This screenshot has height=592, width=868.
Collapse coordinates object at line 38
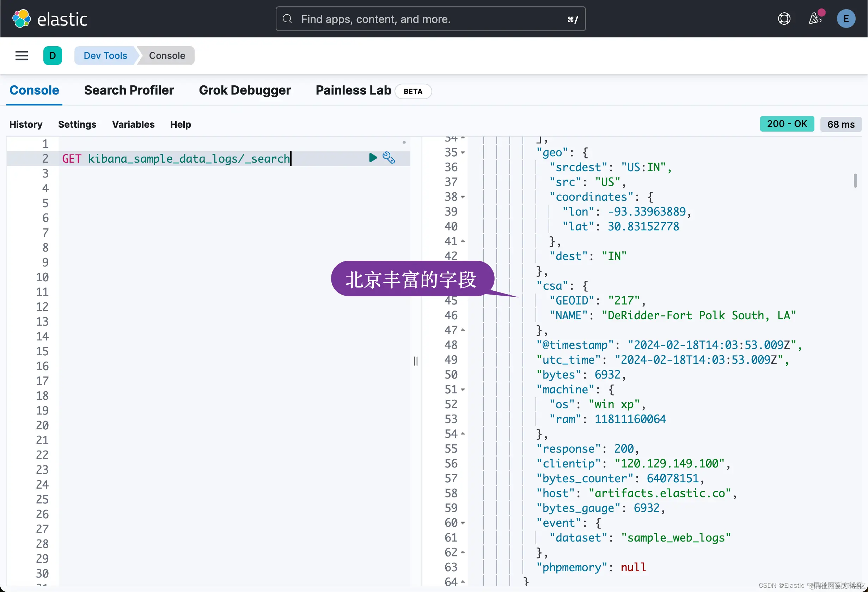pos(463,197)
